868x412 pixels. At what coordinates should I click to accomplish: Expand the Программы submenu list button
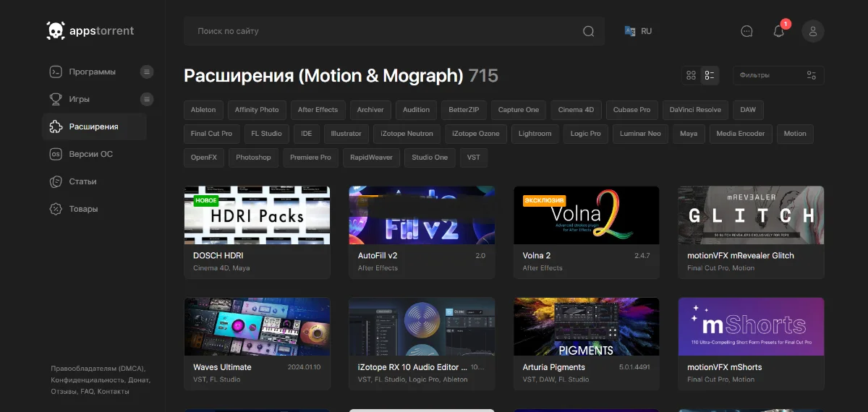(147, 72)
